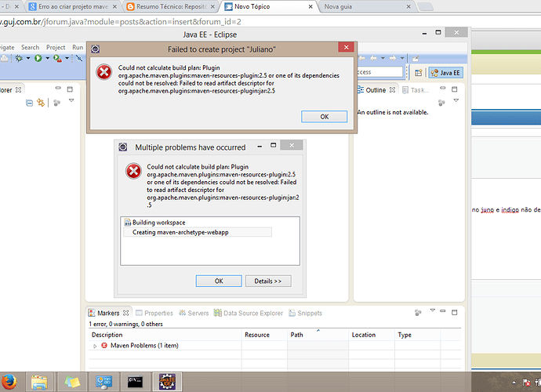Open File Explorer from the taskbar

coord(39,382)
